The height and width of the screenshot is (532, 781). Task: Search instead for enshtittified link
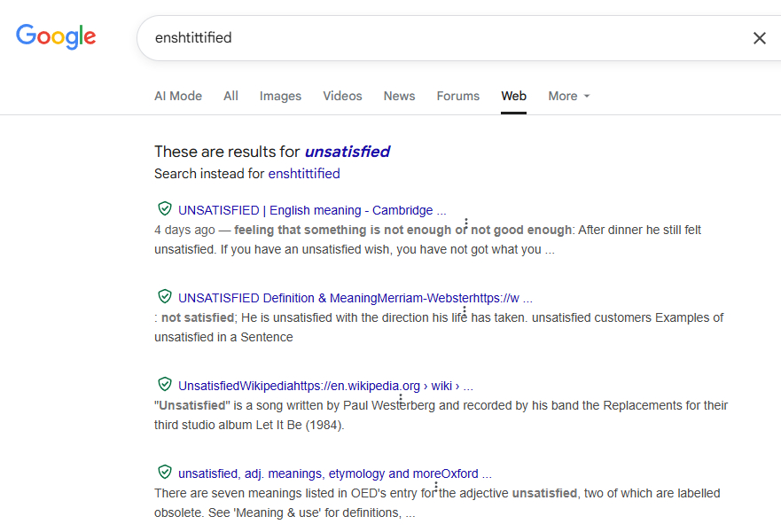(304, 174)
